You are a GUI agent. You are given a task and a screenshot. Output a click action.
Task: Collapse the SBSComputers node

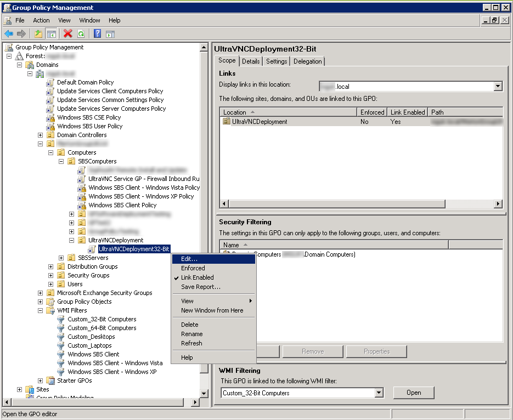pos(61,161)
